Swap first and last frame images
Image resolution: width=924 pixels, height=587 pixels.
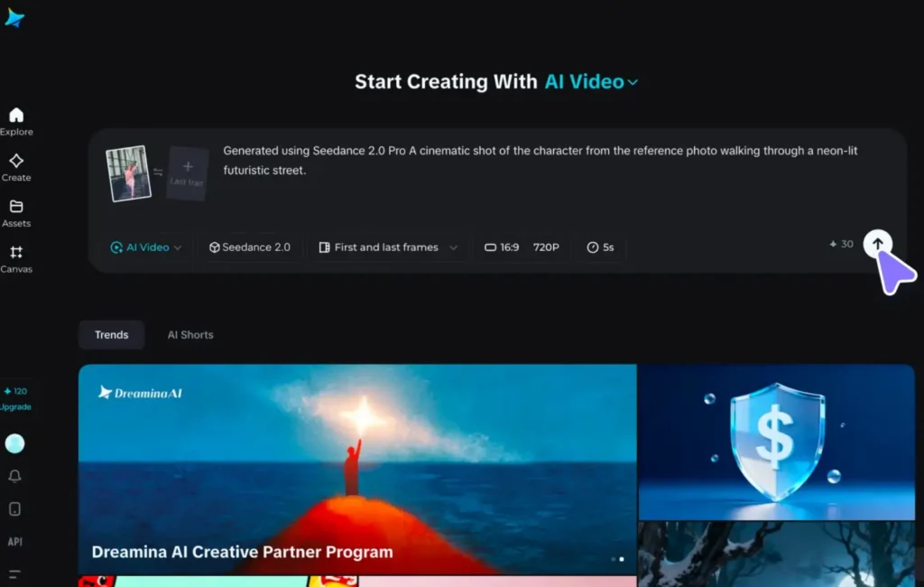158,172
